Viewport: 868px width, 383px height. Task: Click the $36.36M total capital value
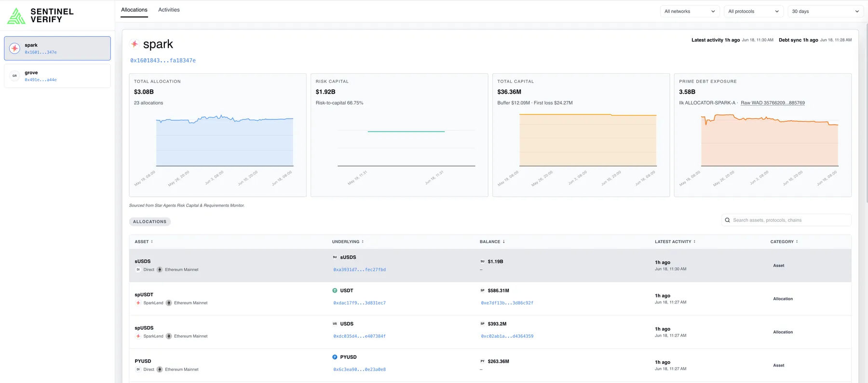pos(509,92)
